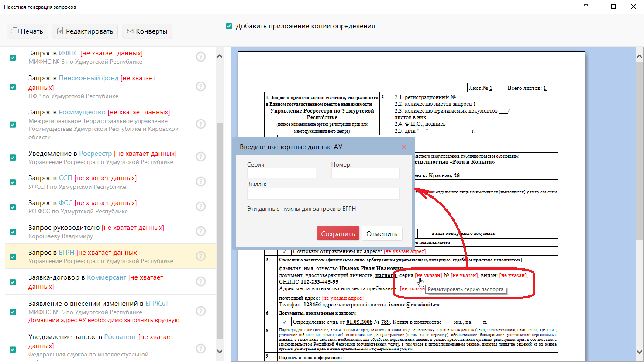Focus the Номер passport number field

[x=365, y=173]
